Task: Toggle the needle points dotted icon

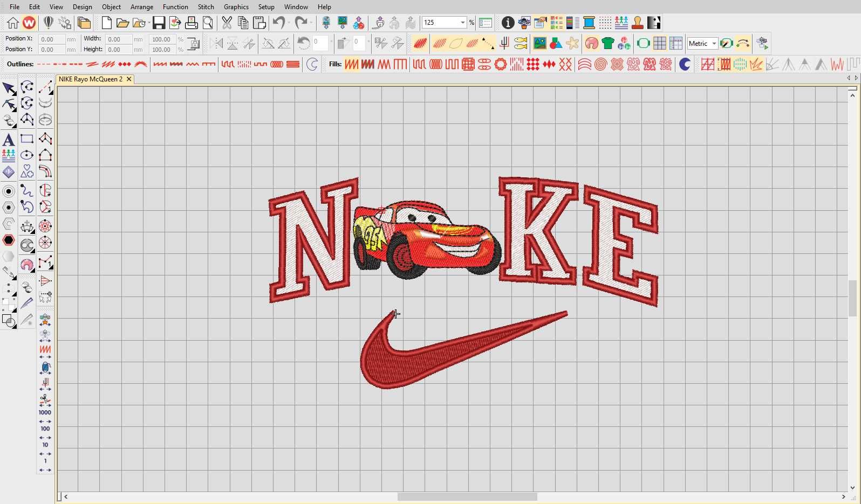Action: [488, 43]
